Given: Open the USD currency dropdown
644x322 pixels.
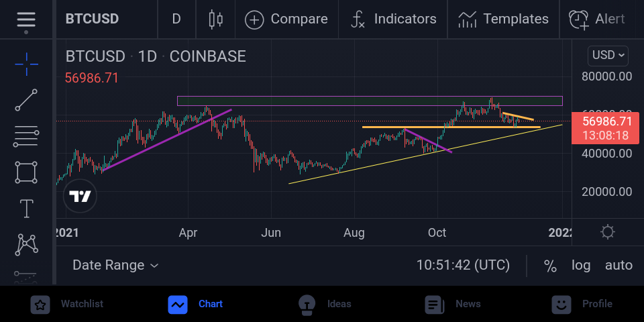Looking at the screenshot, I should 608,56.
